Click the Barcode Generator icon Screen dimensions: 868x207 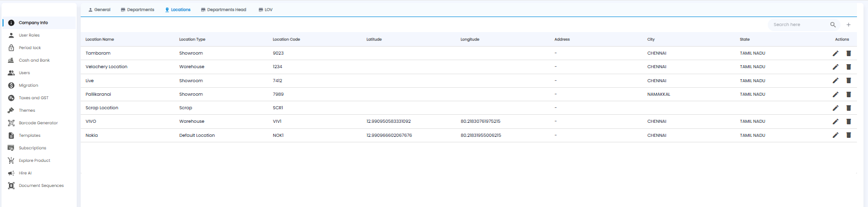click(11, 123)
